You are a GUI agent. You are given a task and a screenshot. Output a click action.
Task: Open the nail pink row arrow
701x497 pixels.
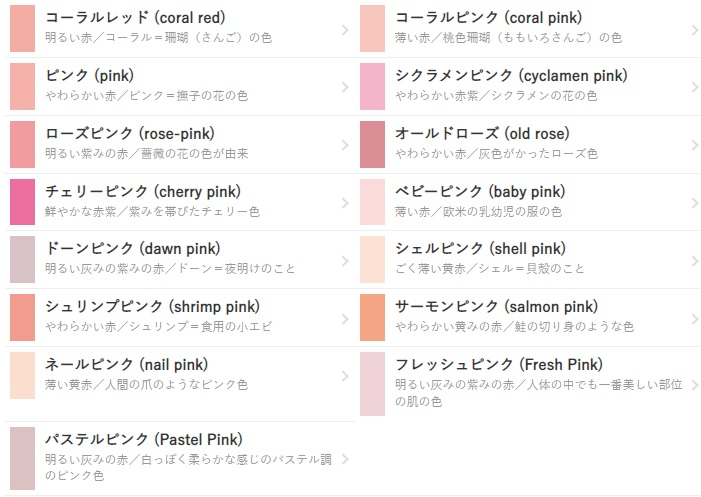point(345,376)
